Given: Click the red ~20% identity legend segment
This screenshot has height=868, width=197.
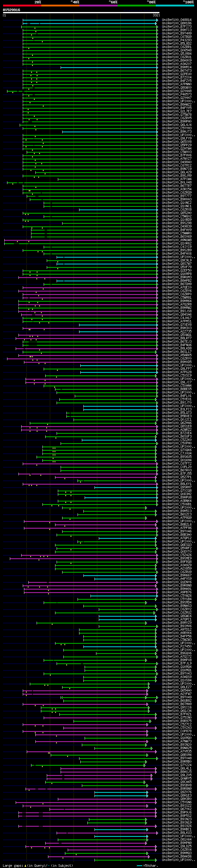Looking at the screenshot, I should tap(22, 6).
